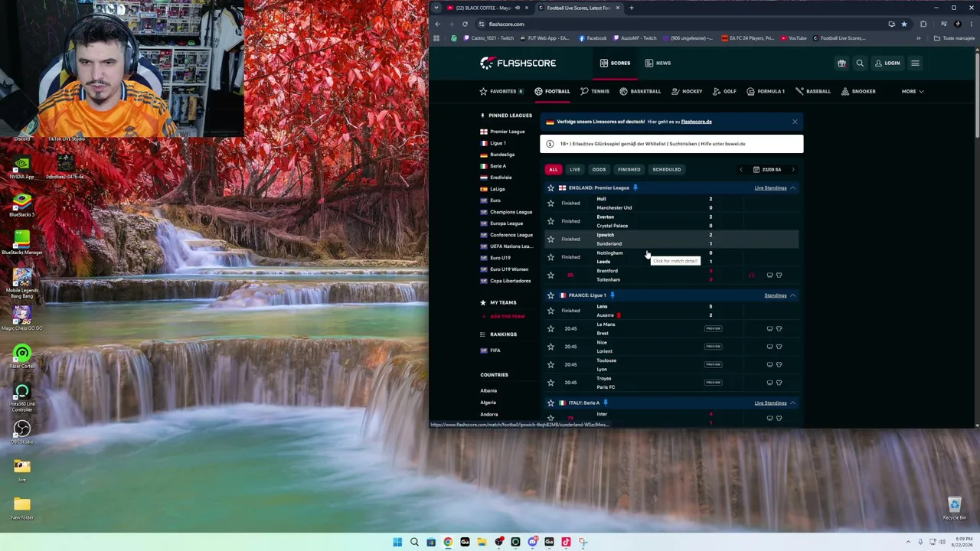The image size is (980, 551).
Task: Open the calendar date picker showing 22/08 SA
Action: (766, 169)
